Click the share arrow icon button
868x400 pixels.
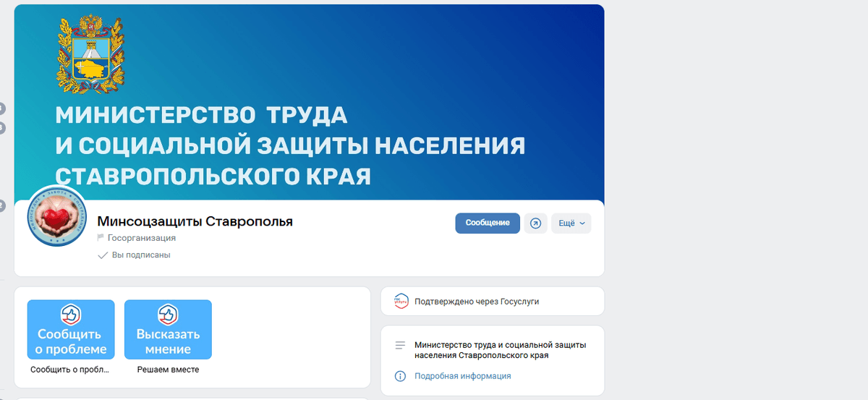pyautogui.click(x=535, y=224)
